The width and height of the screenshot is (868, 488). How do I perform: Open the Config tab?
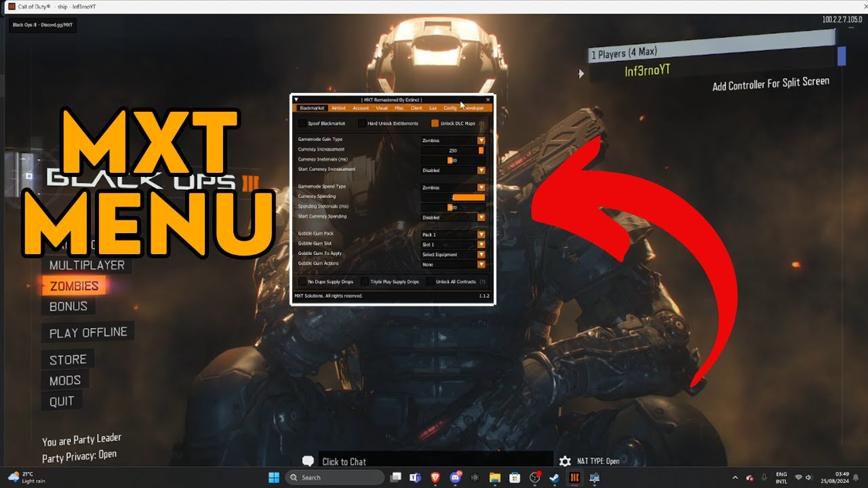pos(450,108)
